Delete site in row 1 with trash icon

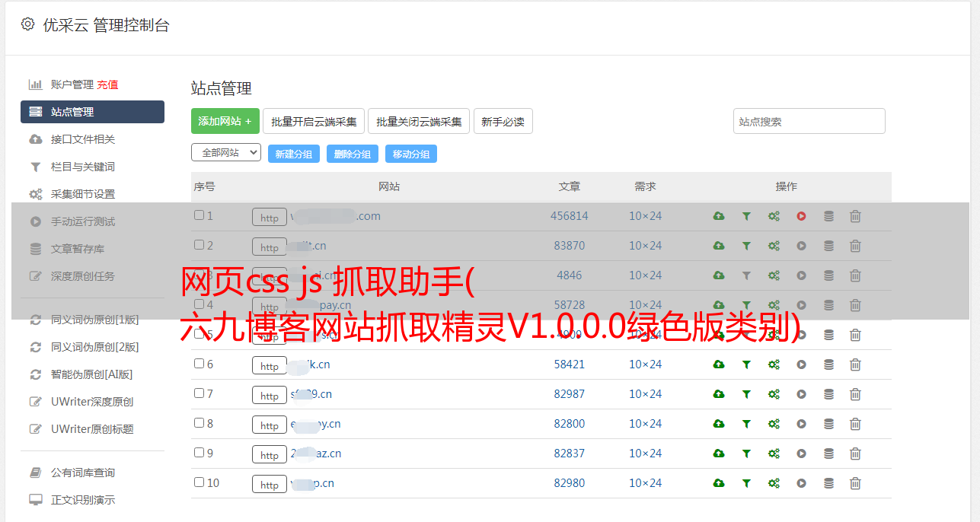855,216
